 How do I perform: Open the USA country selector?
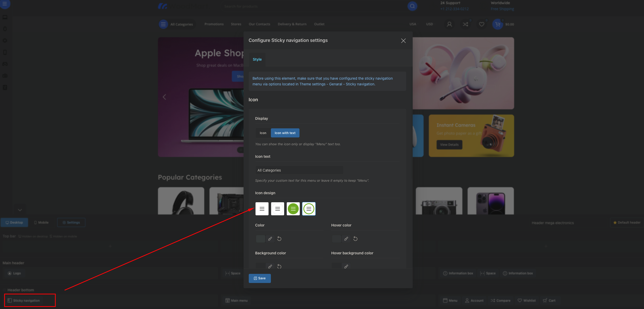pos(413,24)
